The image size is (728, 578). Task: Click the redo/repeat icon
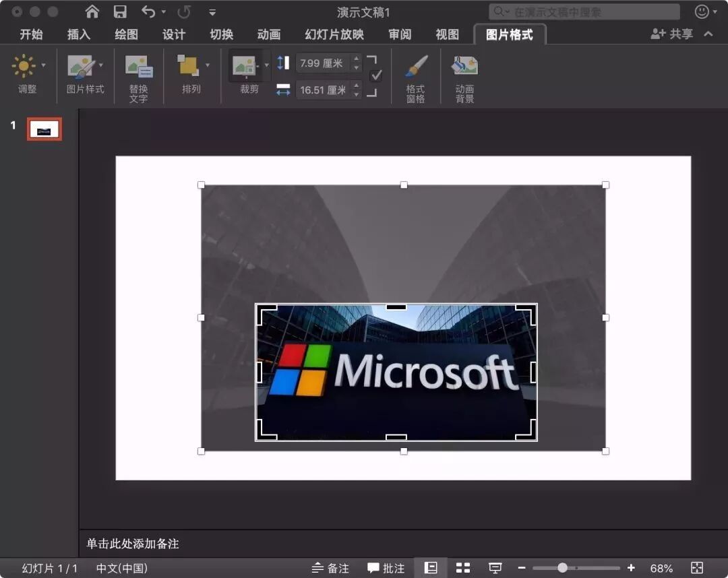184,11
